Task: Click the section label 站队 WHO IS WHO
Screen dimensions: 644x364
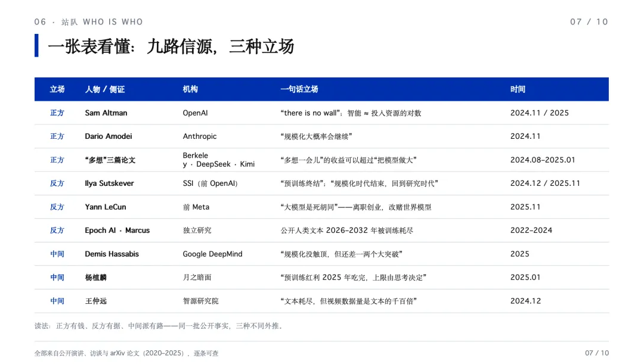Action: tap(102, 22)
